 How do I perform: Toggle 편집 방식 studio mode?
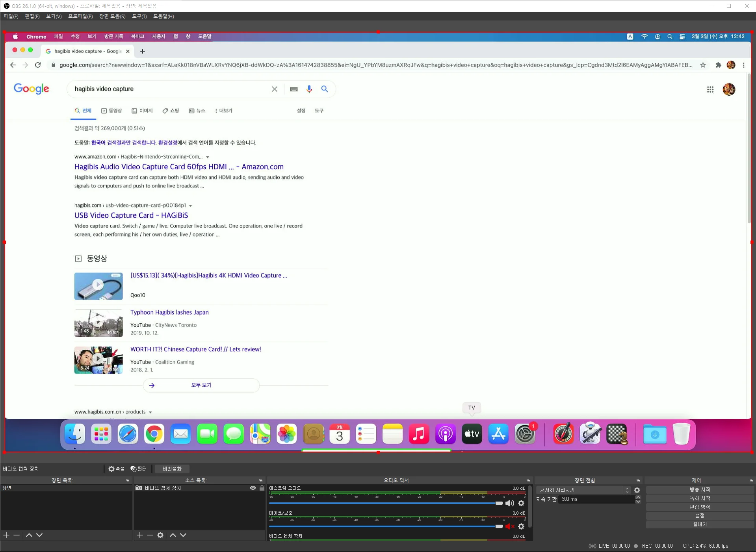point(700,507)
